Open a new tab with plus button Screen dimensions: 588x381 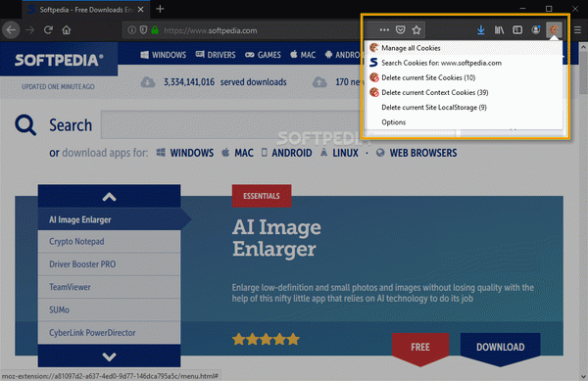pos(160,9)
